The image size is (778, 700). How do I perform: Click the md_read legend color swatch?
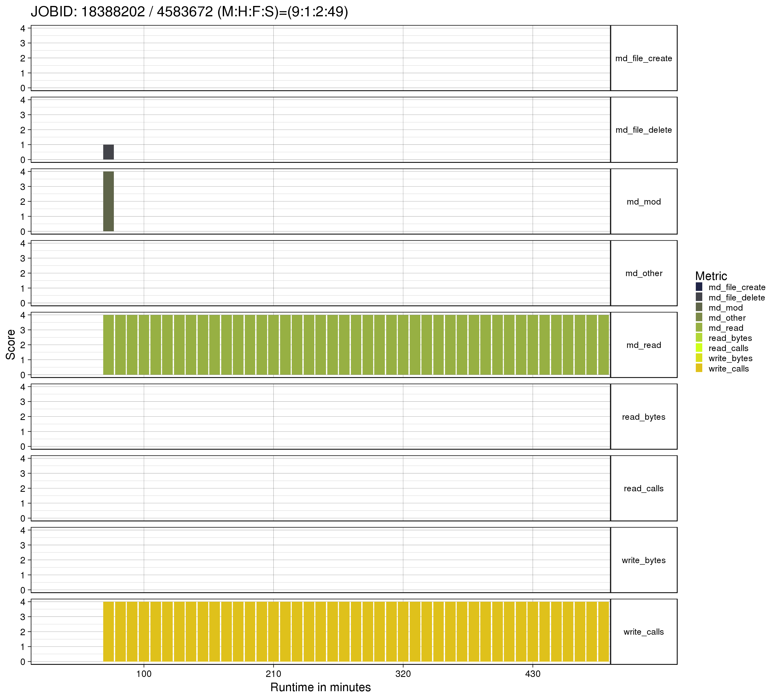click(x=699, y=328)
